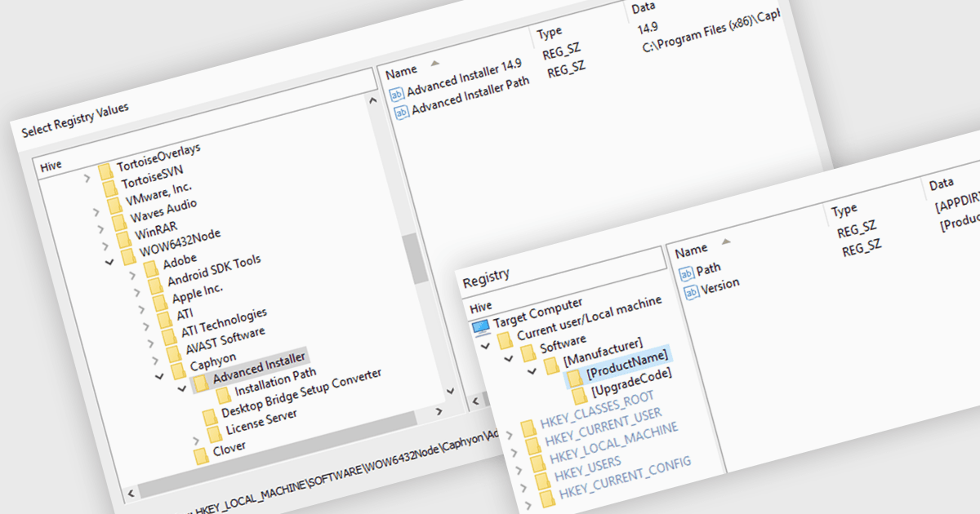
Task: Click the Clover folder icon
Action: coord(200,456)
